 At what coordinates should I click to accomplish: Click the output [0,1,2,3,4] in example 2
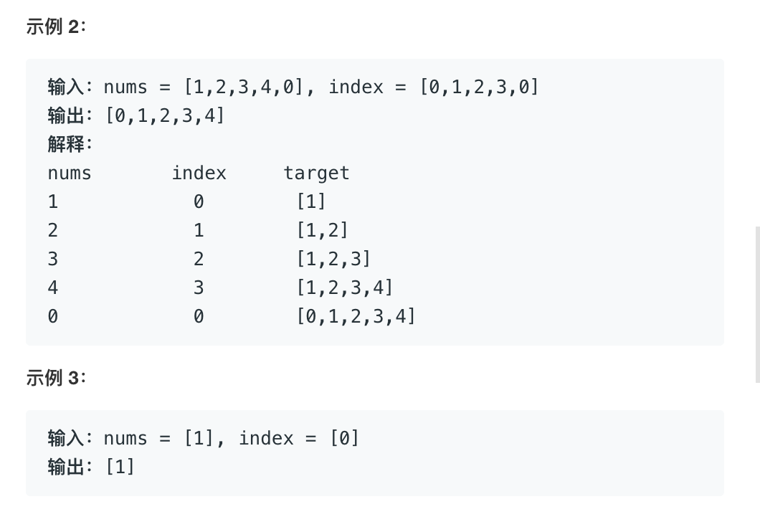click(x=165, y=116)
